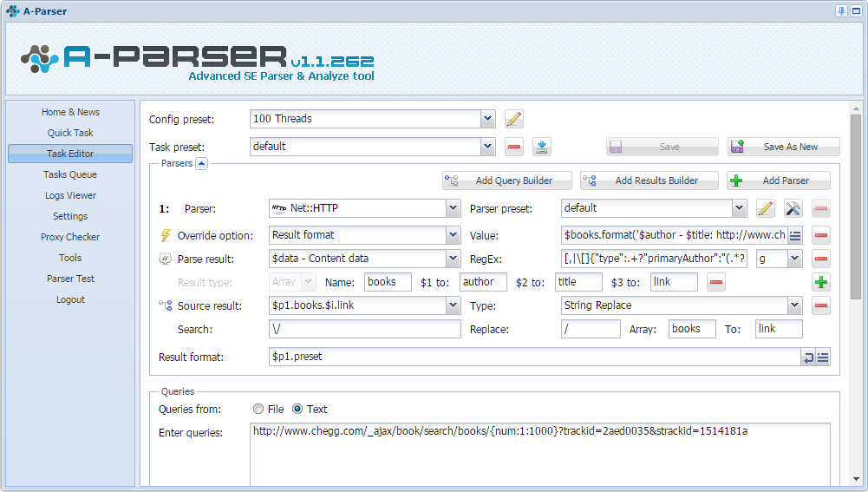868x492 pixels.
Task: Pin the A-Parser window
Action: point(841,11)
